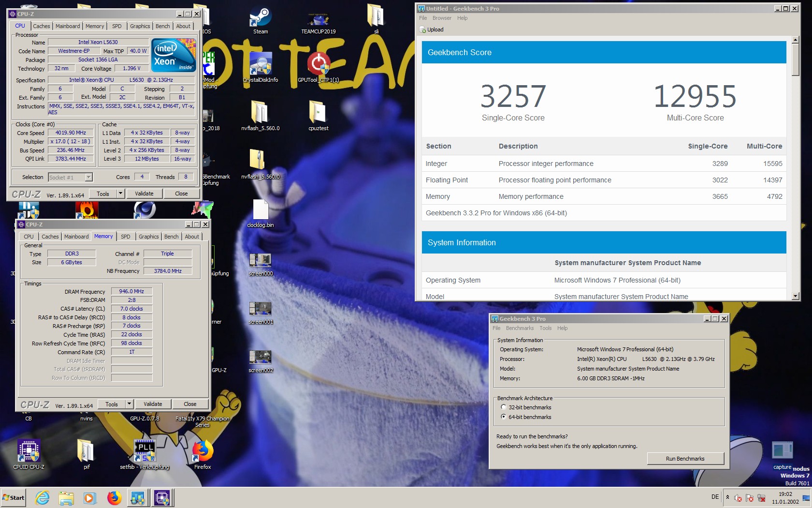
Task: Open Benchmarks menu in Geekbench 3 Pro
Action: coord(520,328)
